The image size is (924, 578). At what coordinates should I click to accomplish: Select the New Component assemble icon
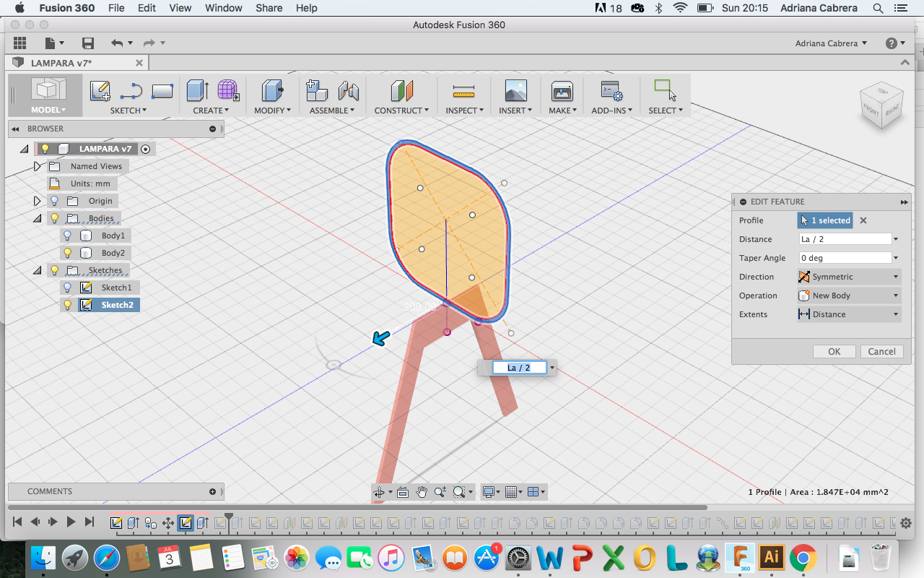coord(317,91)
